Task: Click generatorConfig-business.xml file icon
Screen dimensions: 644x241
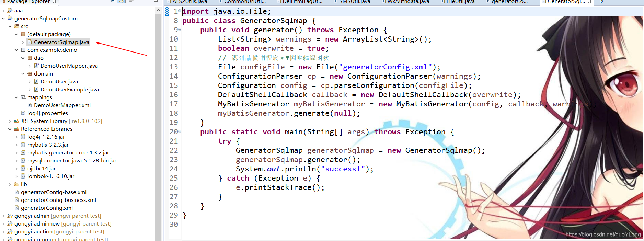Action: (16, 200)
